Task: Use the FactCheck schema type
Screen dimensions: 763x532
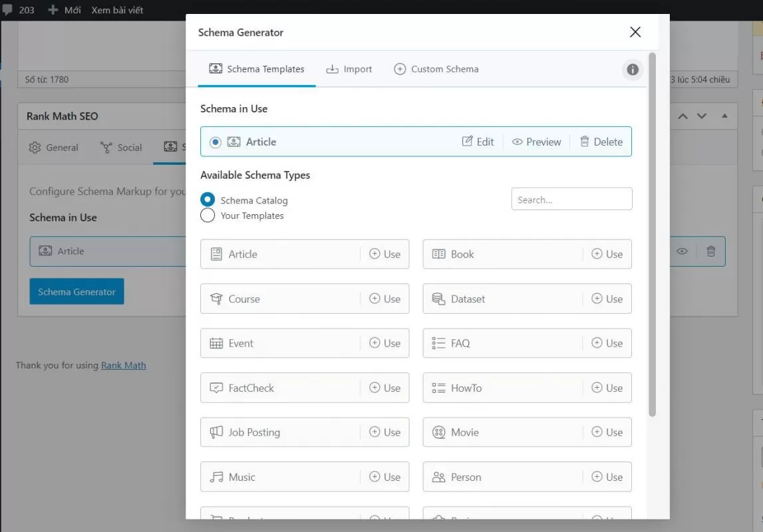Action: point(385,388)
